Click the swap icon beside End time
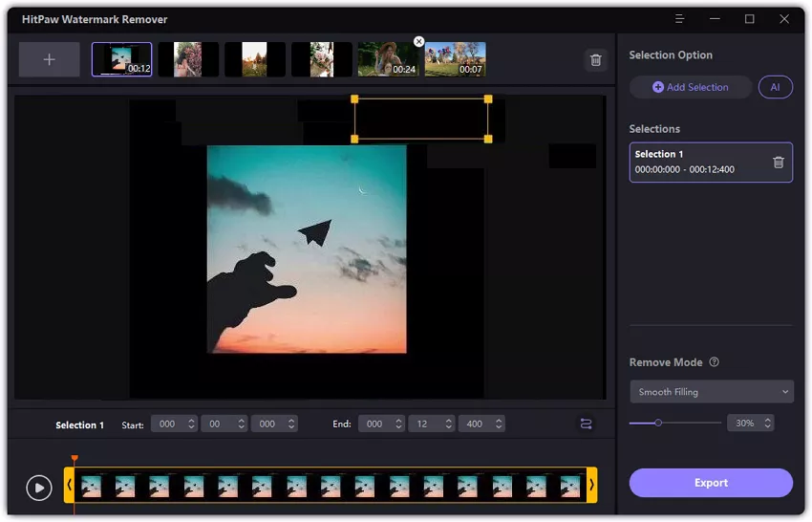The image size is (812, 522). tap(586, 424)
